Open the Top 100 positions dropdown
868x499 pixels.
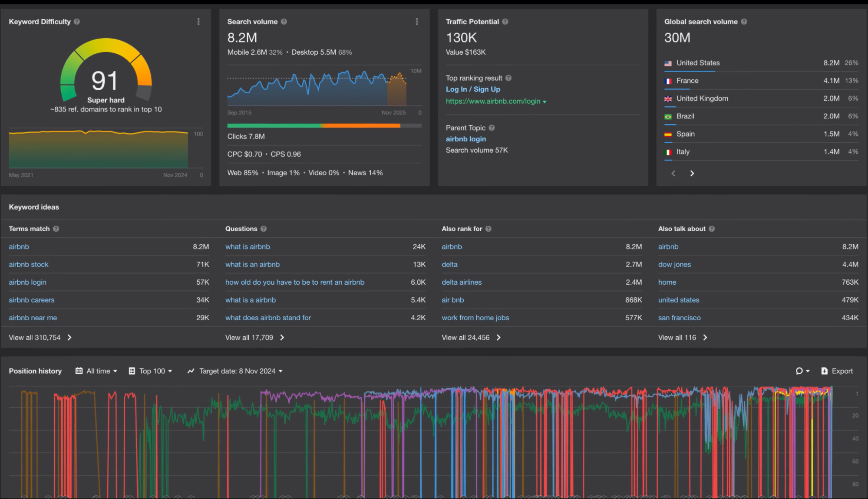click(x=151, y=371)
